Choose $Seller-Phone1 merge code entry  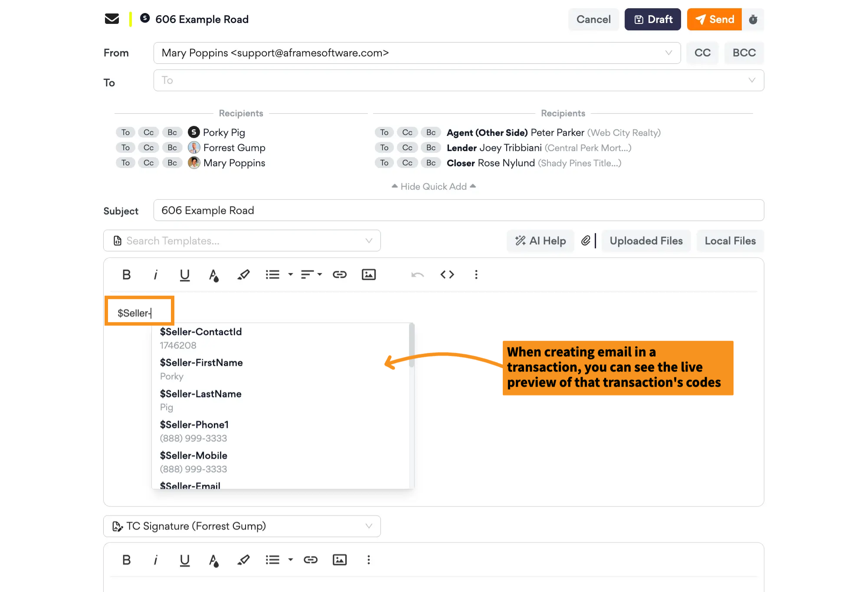(194, 425)
